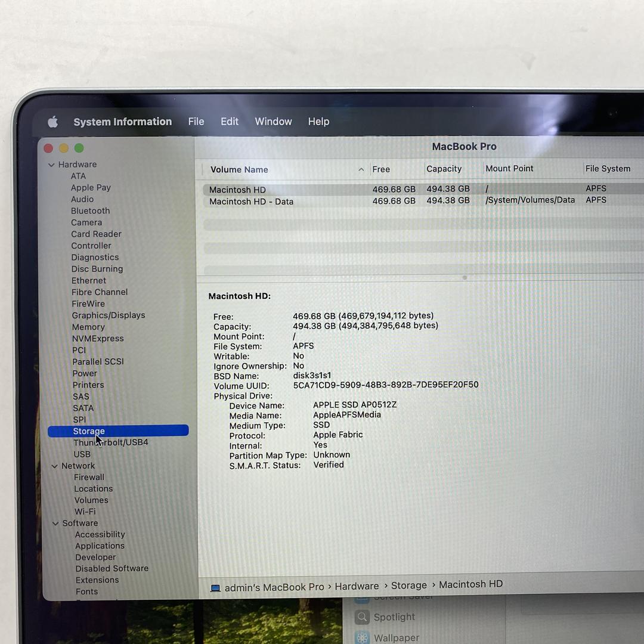The image size is (644, 644).
Task: Select ATA in the sidebar
Action: (x=78, y=176)
